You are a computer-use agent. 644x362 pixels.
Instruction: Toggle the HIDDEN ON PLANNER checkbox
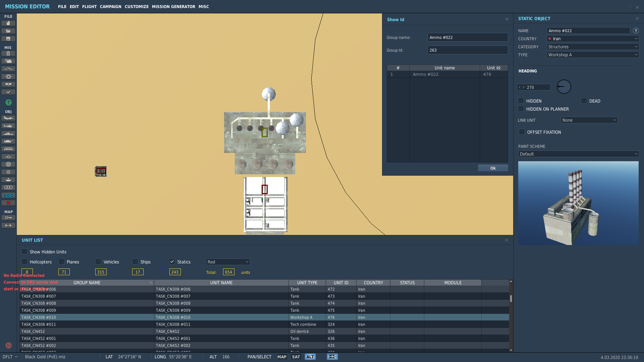point(521,109)
